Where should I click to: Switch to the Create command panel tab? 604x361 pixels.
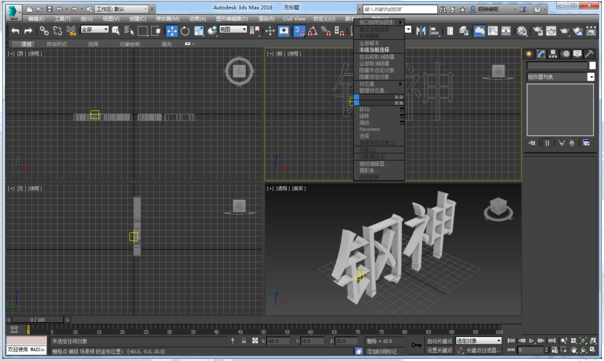529,54
